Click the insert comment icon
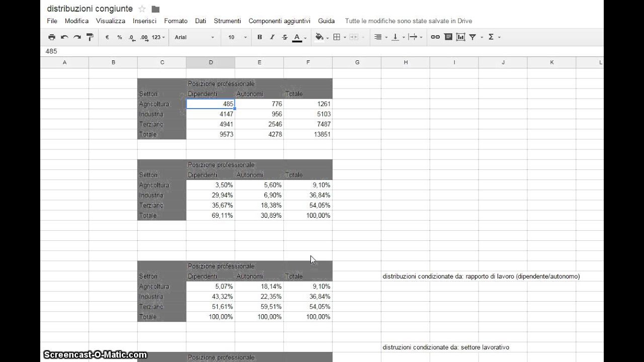The height and width of the screenshot is (362, 644). [448, 37]
